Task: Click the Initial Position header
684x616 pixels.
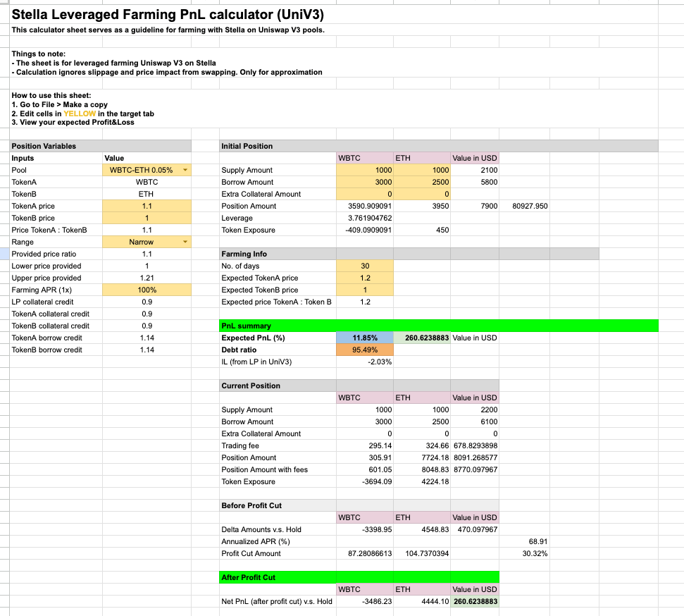Action: 439,147
